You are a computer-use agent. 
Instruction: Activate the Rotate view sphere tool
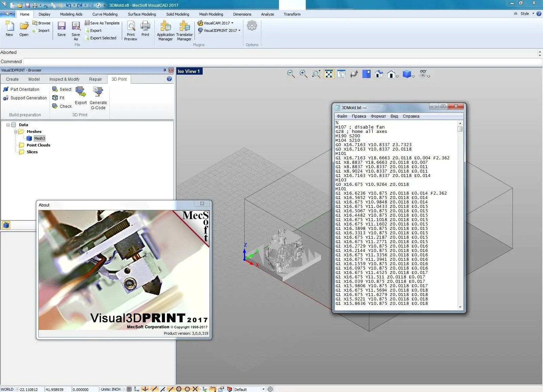pyautogui.click(x=354, y=74)
